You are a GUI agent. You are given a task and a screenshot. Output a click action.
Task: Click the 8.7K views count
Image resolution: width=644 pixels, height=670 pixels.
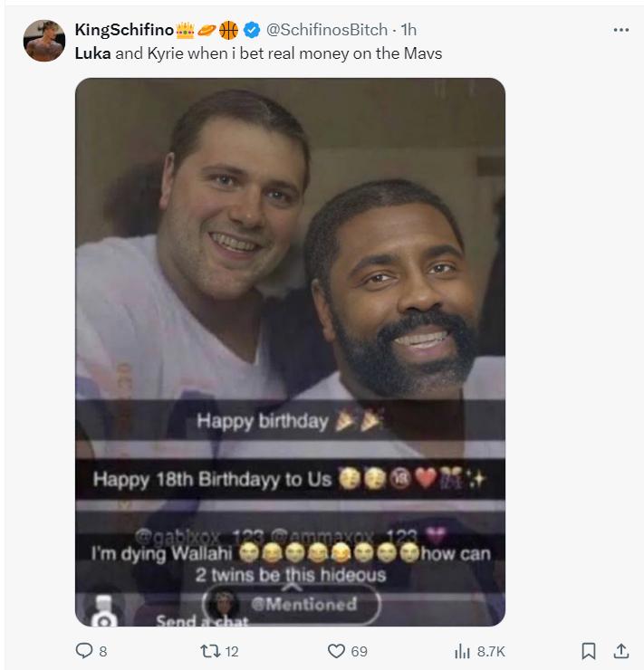[490, 650]
